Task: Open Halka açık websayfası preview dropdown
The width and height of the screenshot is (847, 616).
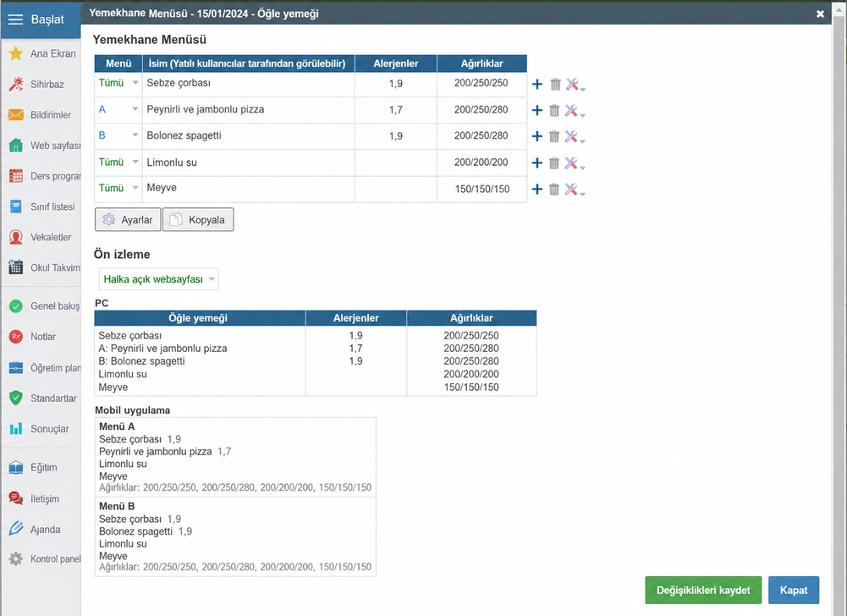Action: (x=159, y=279)
